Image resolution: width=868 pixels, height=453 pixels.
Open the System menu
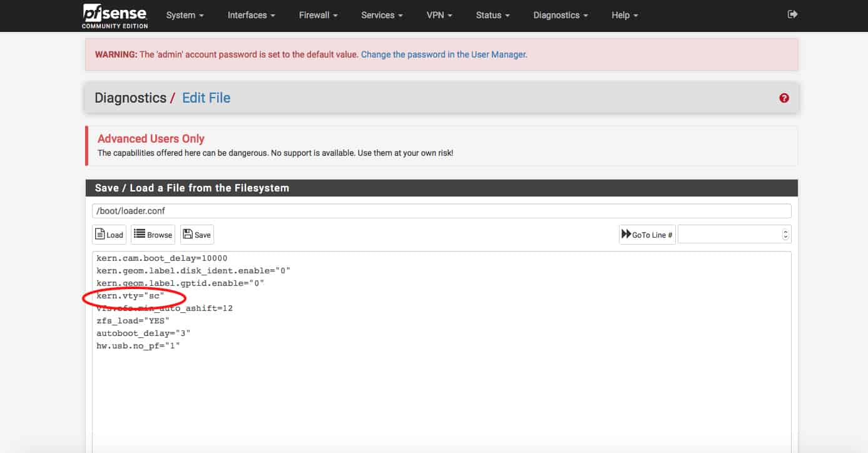185,15
